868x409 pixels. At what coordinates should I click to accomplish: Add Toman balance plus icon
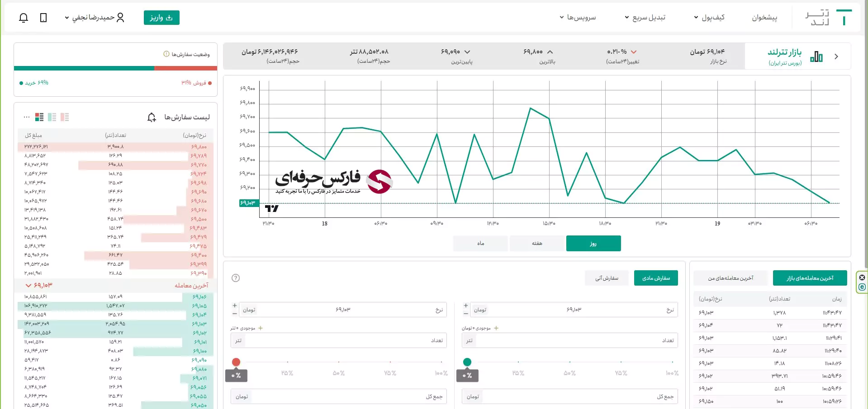[x=496, y=328]
